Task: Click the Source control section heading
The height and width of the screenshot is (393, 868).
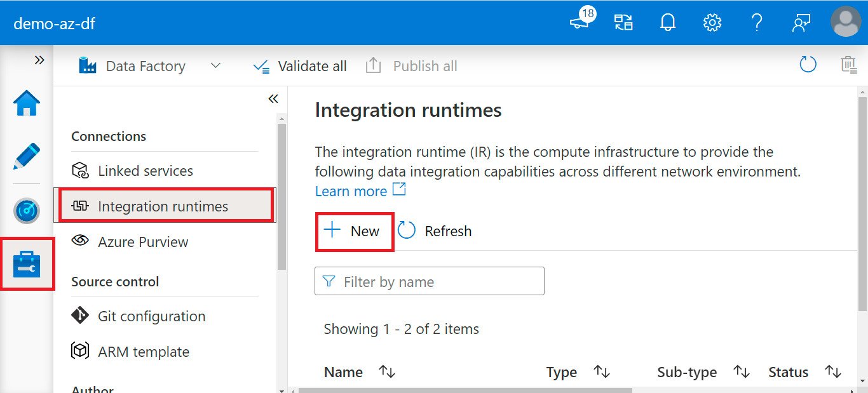Action: coord(115,282)
